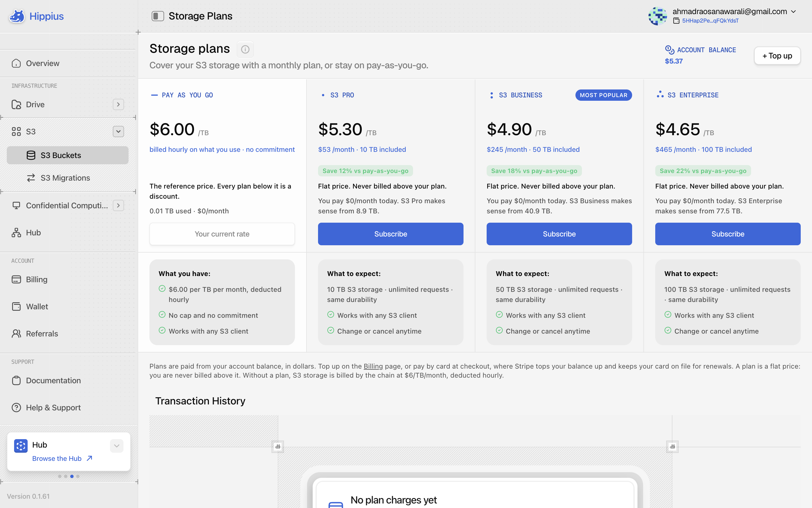The image size is (812, 508).
Task: Click the $465 /month · 100 TB included text
Action: point(704,150)
